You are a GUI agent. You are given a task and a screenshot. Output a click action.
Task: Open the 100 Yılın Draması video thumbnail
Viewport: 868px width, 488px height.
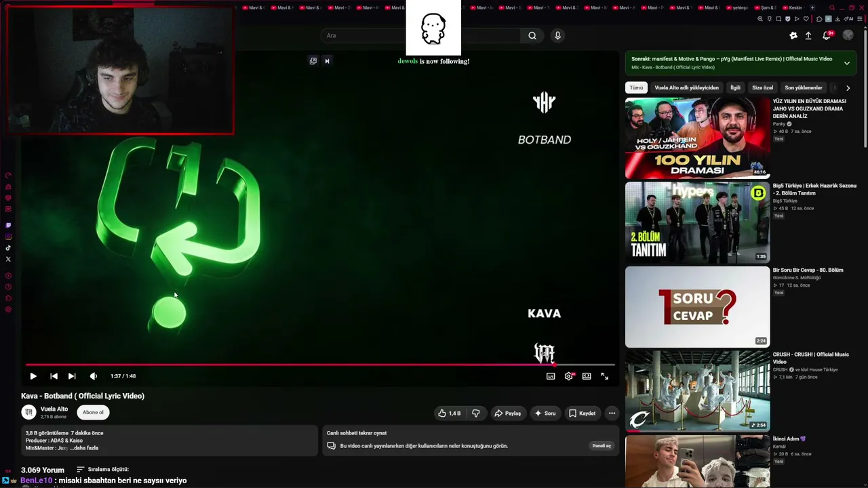697,138
